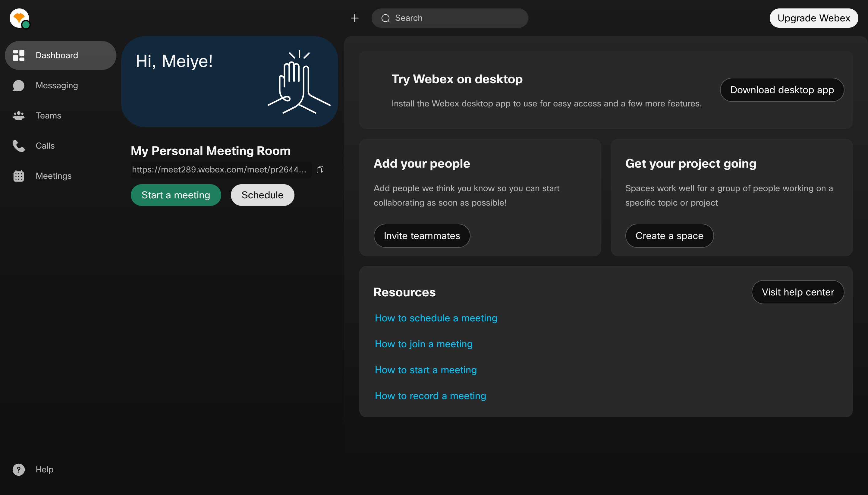Go to Messaging in the sidebar
This screenshot has width=868, height=495.
click(x=61, y=86)
